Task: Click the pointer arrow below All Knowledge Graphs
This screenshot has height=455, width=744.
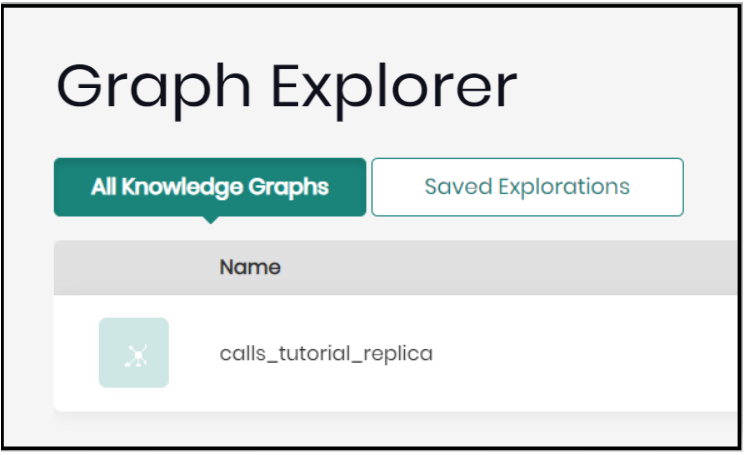Action: [x=210, y=220]
